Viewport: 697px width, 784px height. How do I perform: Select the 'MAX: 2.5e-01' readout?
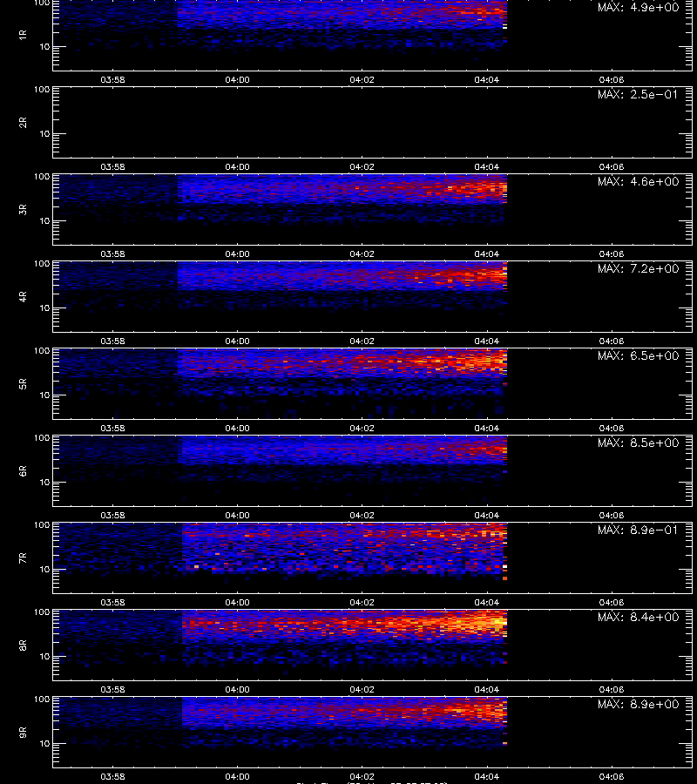pyautogui.click(x=638, y=94)
